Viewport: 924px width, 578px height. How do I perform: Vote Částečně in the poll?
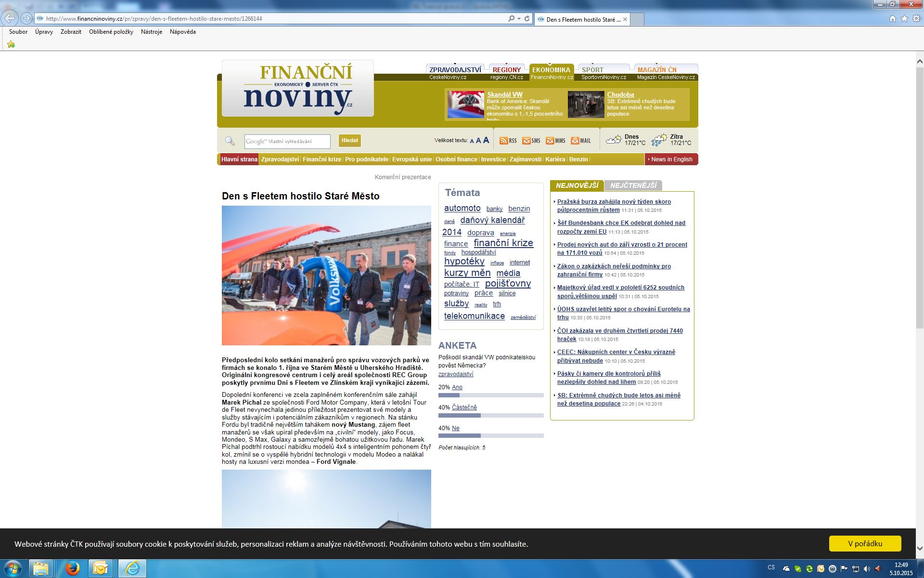pyautogui.click(x=464, y=407)
